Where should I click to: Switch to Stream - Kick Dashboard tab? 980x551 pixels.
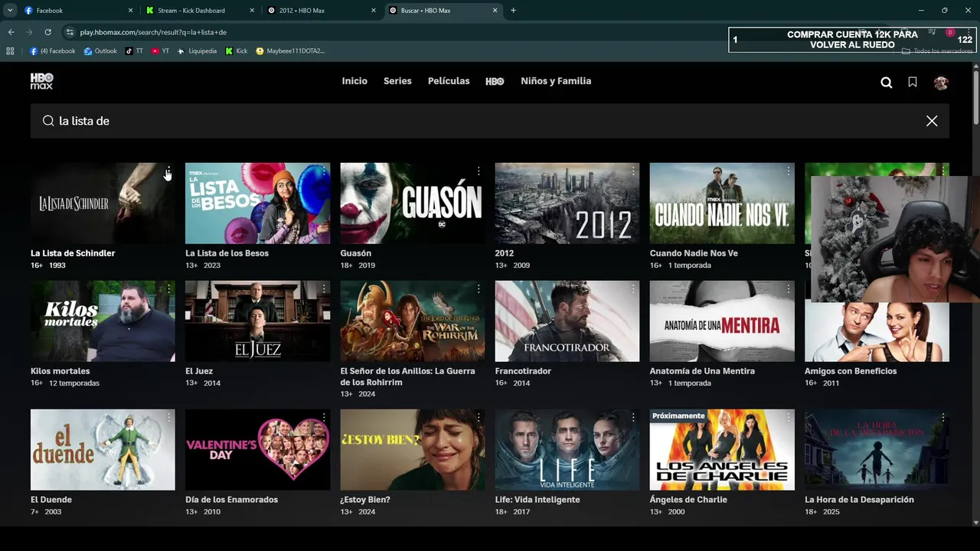point(199,11)
